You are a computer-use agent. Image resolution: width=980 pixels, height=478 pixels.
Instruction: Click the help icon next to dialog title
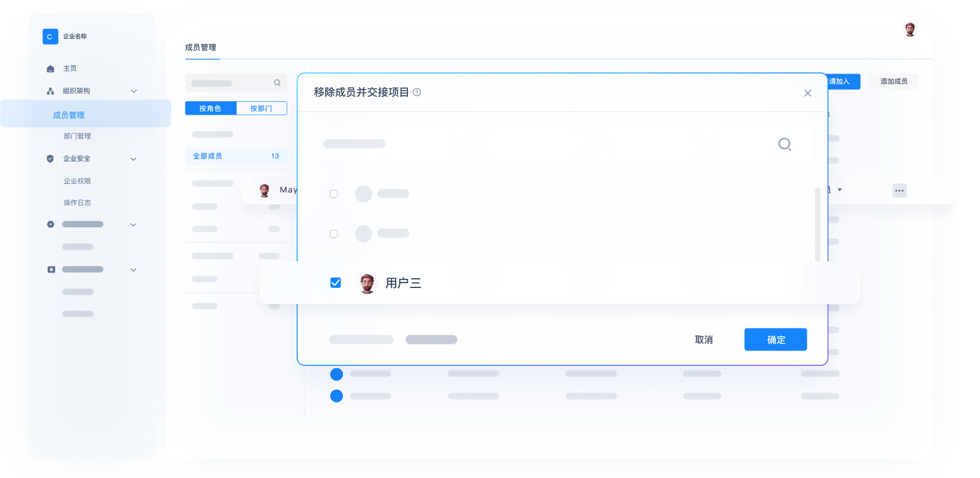point(417,93)
